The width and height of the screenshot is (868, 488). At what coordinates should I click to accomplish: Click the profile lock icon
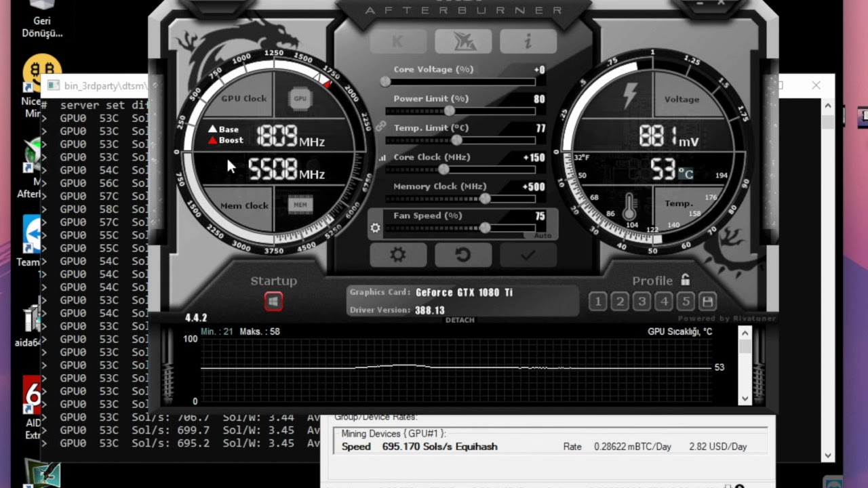685,280
